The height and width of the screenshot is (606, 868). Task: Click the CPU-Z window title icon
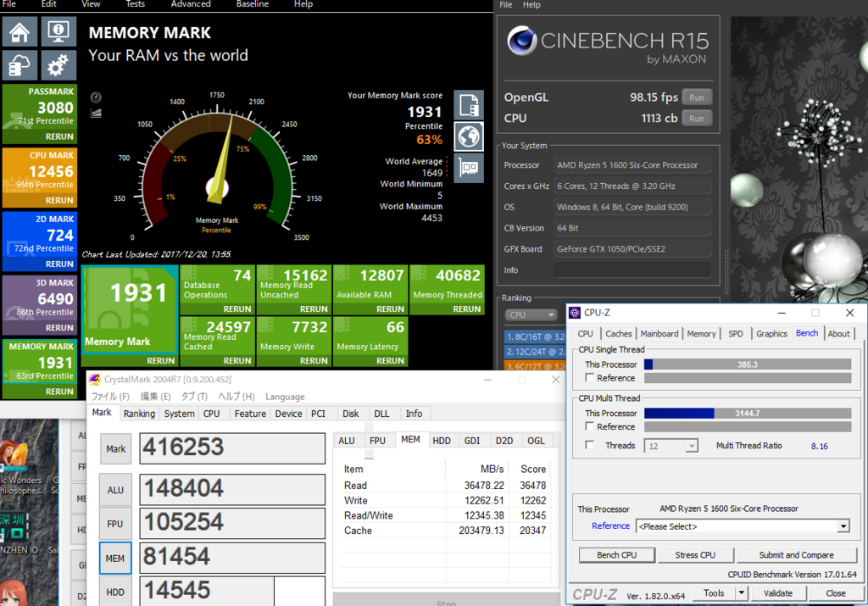[575, 313]
